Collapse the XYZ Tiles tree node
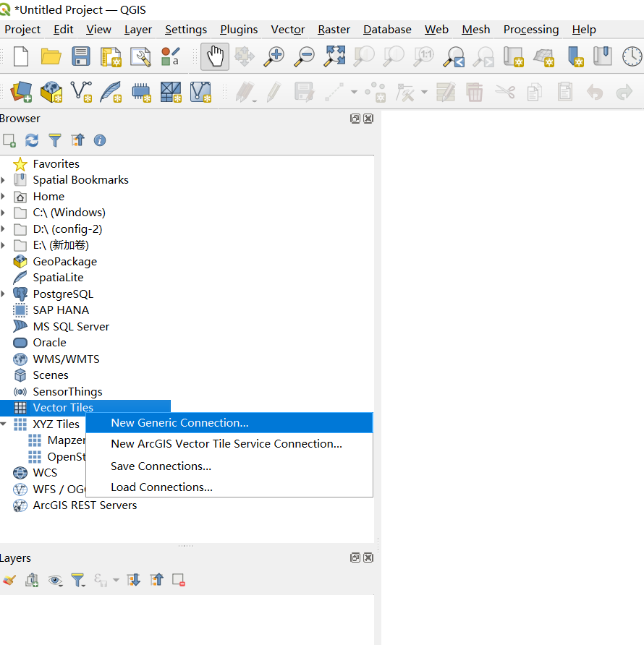The width and height of the screenshot is (644, 645). click(x=4, y=424)
